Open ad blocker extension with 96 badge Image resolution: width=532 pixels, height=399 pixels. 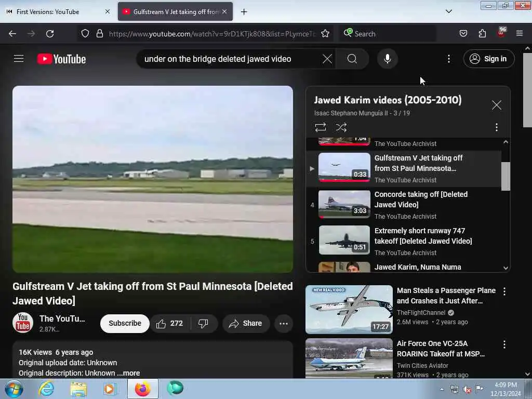501,33
